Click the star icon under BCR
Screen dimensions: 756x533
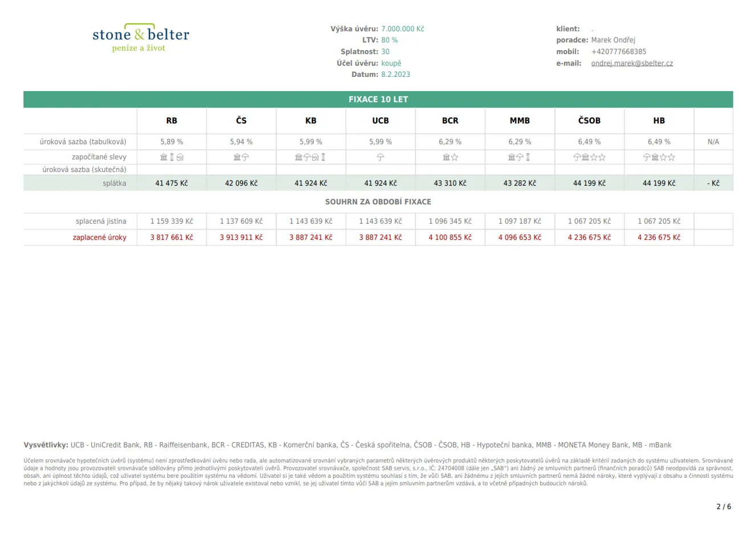455,157
